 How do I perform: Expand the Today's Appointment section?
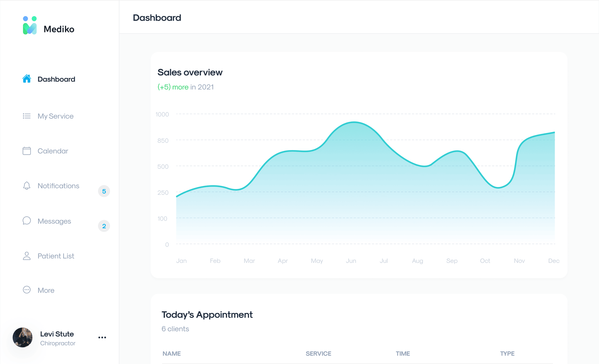tap(207, 314)
